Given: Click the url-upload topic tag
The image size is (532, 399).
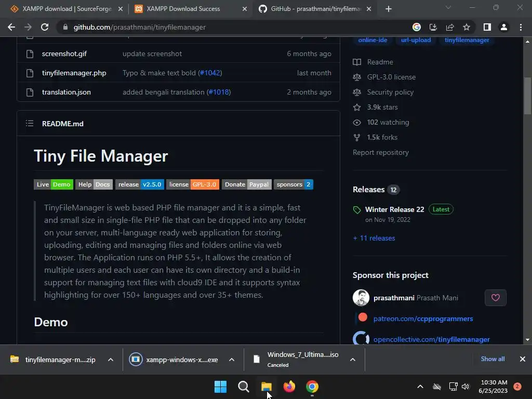Looking at the screenshot, I should [x=416, y=40].
